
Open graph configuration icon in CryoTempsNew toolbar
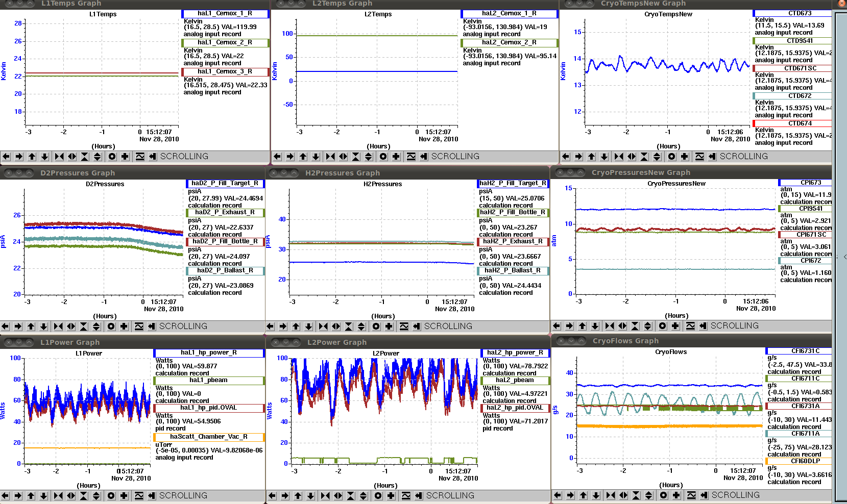point(699,157)
